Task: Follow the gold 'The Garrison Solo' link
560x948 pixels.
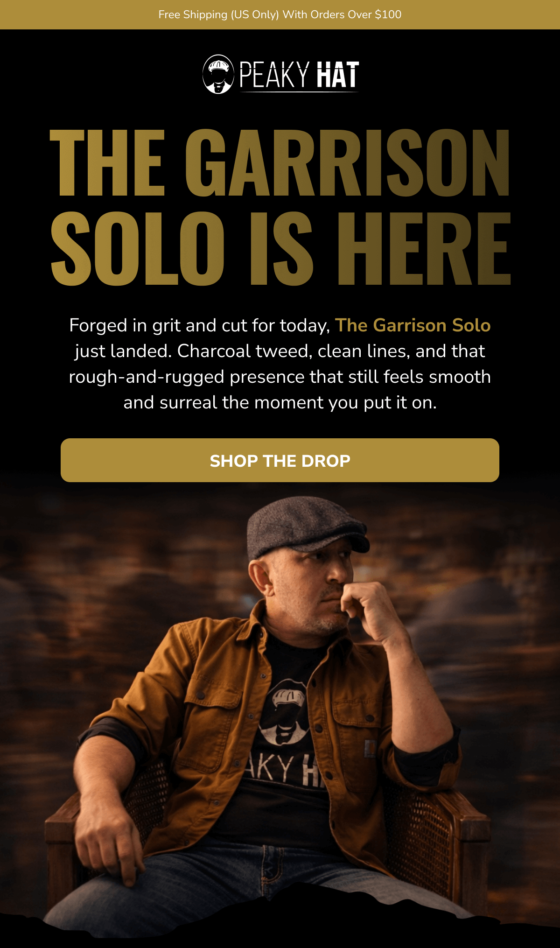Action: click(413, 325)
